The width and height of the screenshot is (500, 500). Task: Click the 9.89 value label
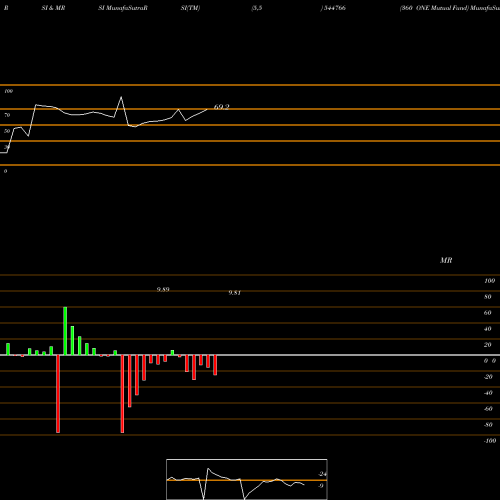pyautogui.click(x=163, y=289)
